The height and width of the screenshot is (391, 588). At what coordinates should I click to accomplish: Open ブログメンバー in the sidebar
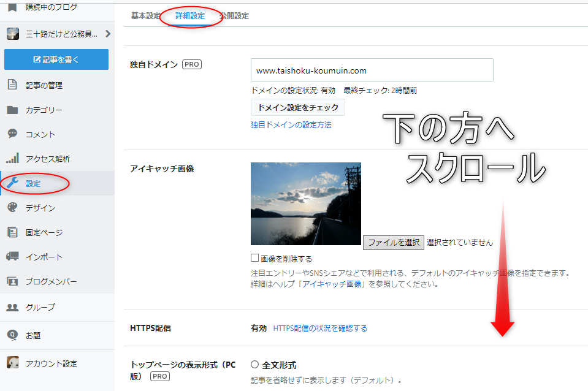tap(52, 281)
